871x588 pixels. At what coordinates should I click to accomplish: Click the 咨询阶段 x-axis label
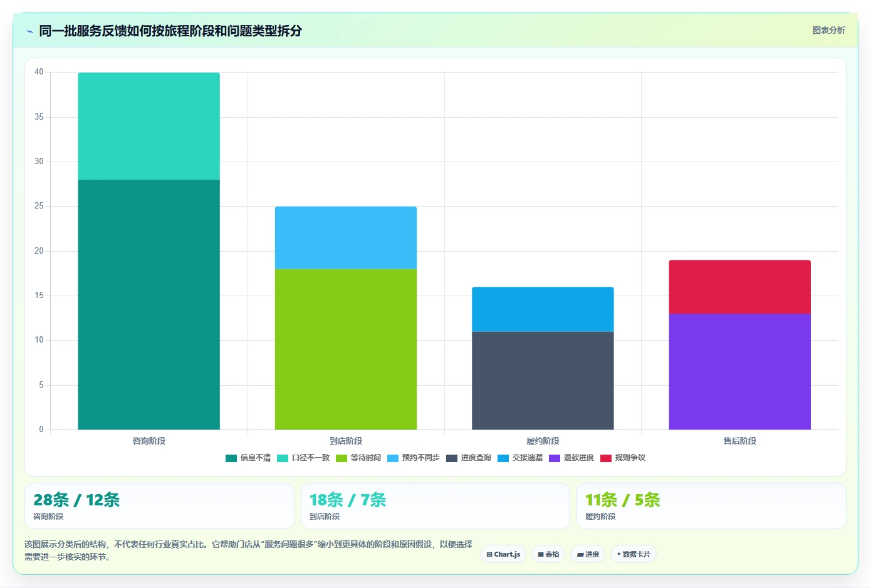(149, 441)
